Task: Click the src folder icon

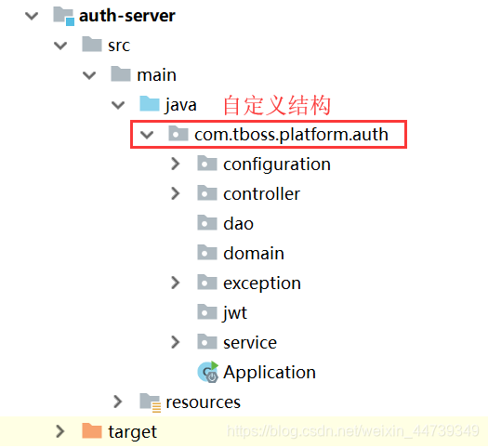Action: [92, 45]
